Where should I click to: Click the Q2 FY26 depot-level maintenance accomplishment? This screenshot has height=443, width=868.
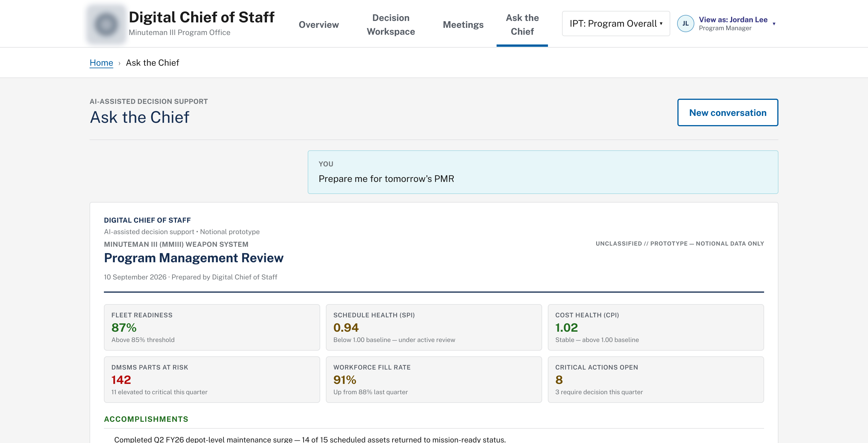pyautogui.click(x=310, y=439)
